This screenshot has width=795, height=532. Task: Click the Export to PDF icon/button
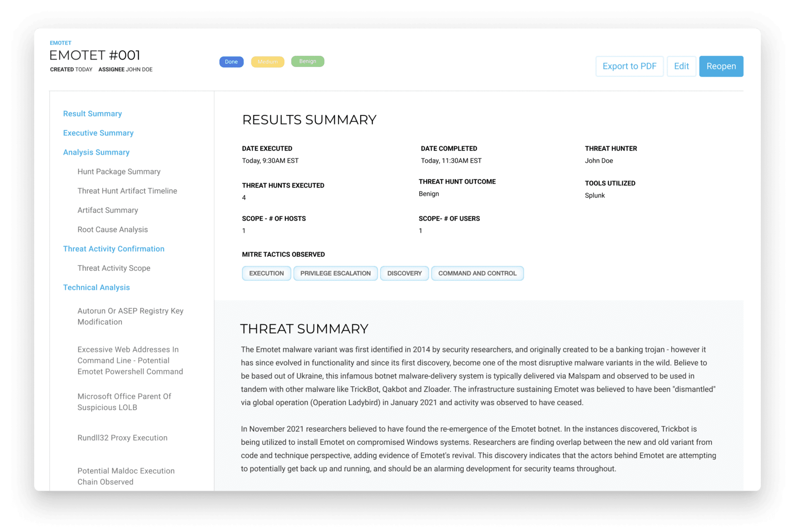[630, 66]
